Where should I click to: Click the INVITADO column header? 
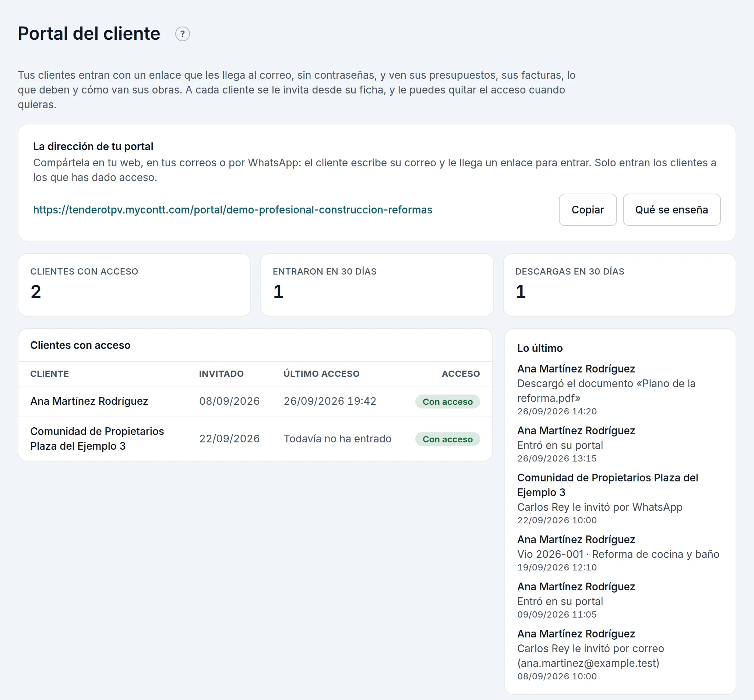coord(221,374)
